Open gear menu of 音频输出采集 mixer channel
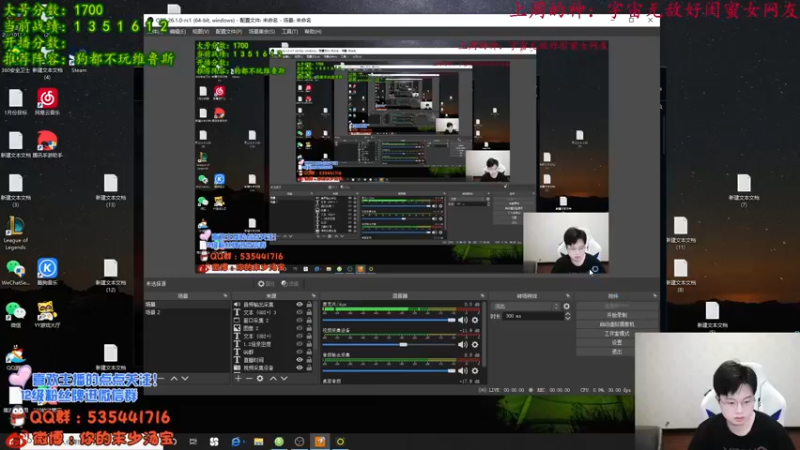The image size is (800, 450). [475, 370]
